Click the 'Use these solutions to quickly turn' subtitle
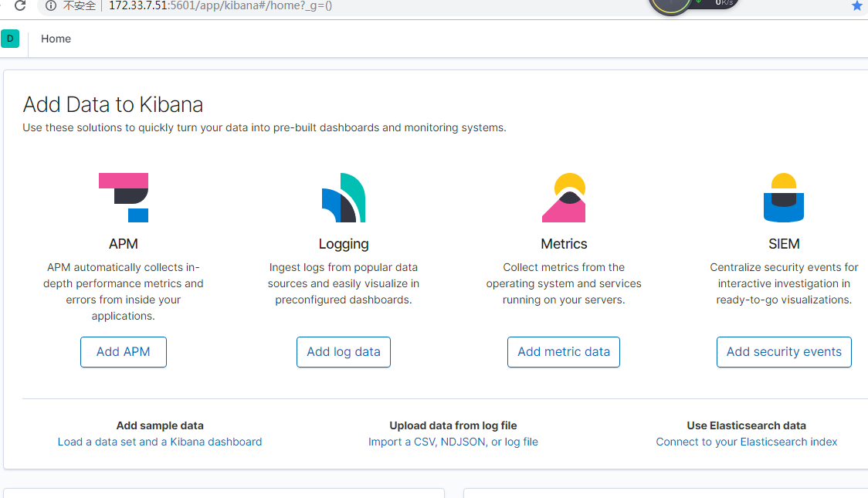868x498 pixels. [x=265, y=128]
